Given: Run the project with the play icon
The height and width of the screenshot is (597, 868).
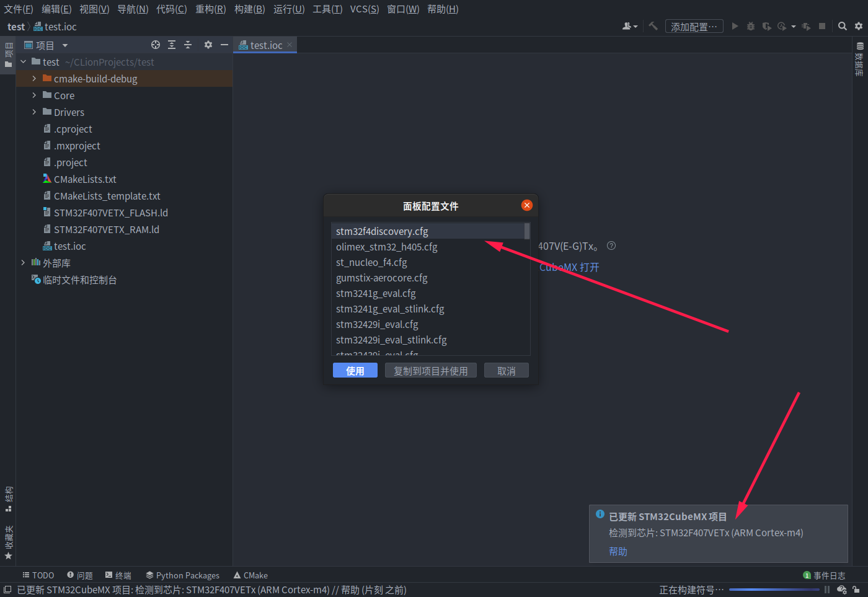Looking at the screenshot, I should (x=735, y=26).
